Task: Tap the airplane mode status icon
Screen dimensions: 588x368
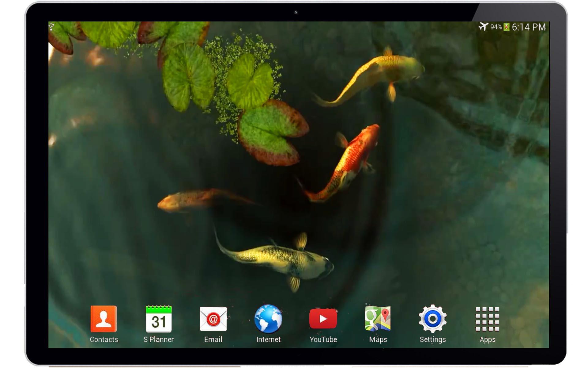Action: click(483, 27)
